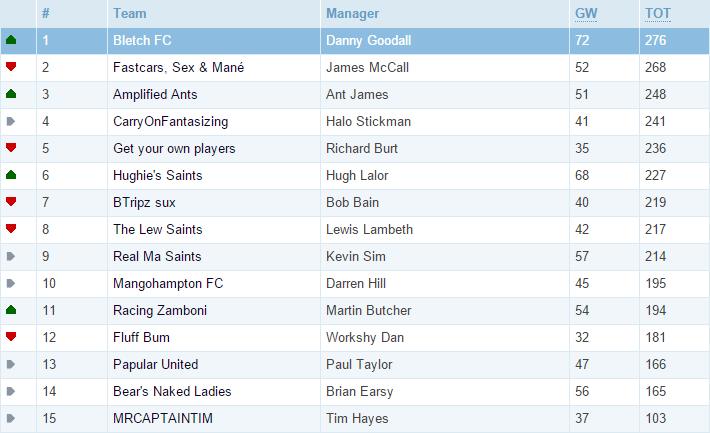Click grey no-change arrow for CarryOnFantasizing
Image resolution: width=710 pixels, height=433 pixels.
click(x=11, y=121)
